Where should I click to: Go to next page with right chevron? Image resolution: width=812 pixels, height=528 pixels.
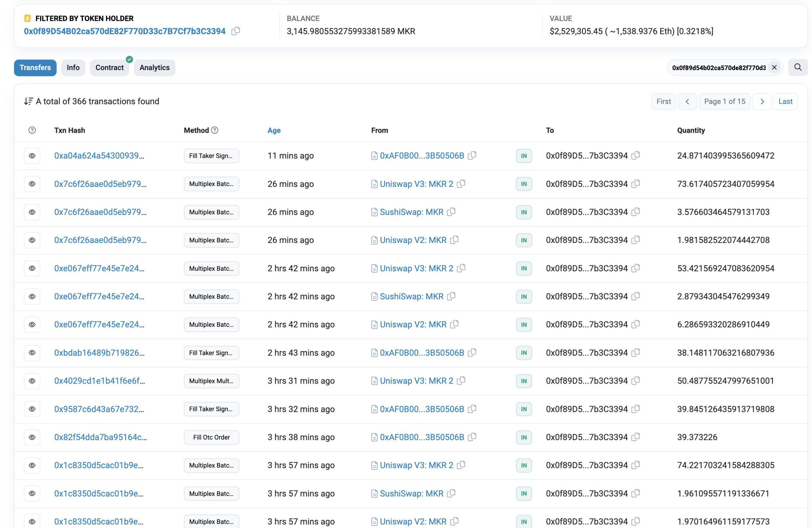(x=762, y=102)
